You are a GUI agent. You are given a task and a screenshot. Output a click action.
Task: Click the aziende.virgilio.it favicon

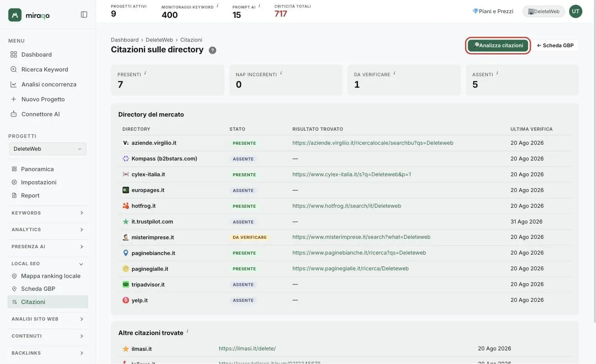click(x=126, y=143)
